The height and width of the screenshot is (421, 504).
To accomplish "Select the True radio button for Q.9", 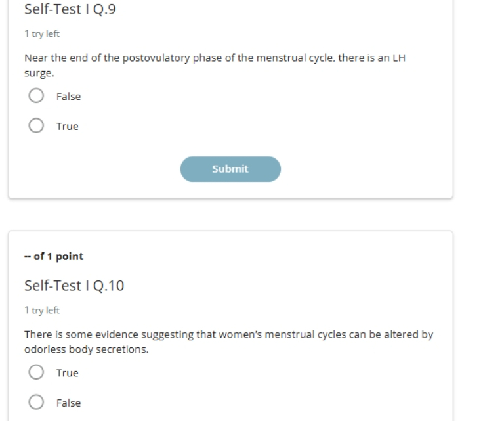I will (36, 125).
